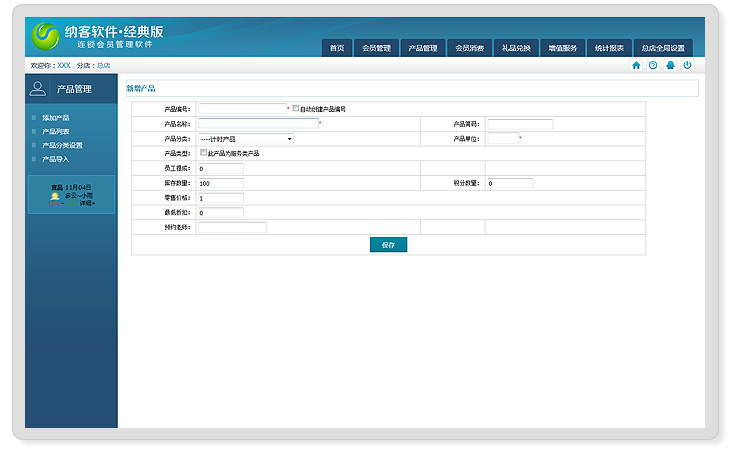Screen dimensions: 730x450
Task: Open help via the question mark icon
Action: [x=653, y=65]
